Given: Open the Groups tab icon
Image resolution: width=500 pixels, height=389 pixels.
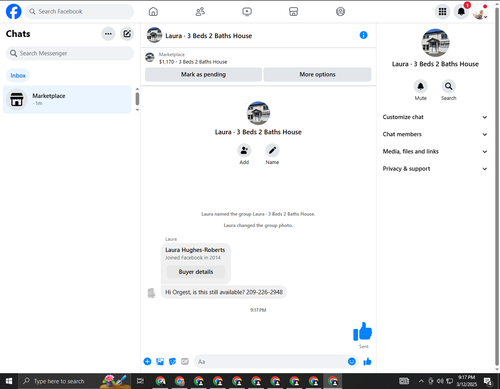Looking at the screenshot, I should 340,12.
